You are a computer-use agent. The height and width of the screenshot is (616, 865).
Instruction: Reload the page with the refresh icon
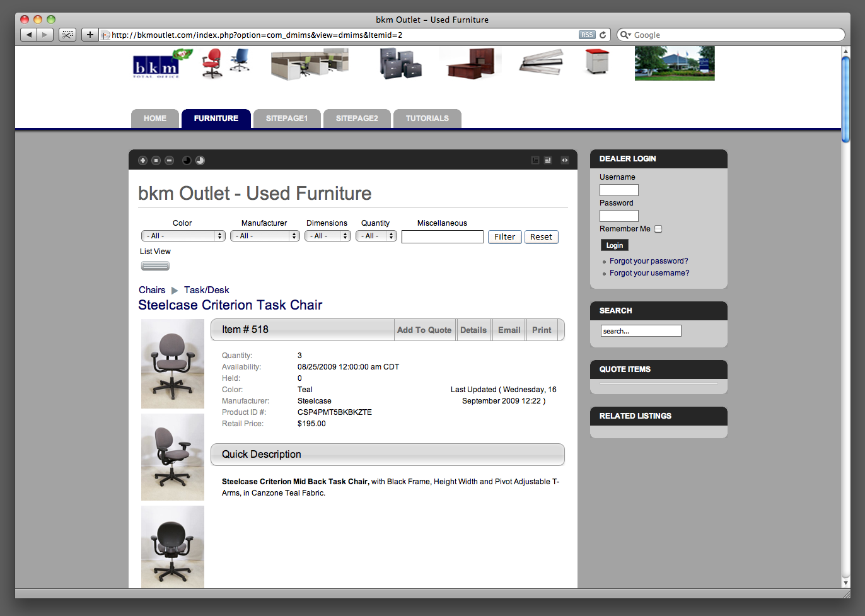603,35
